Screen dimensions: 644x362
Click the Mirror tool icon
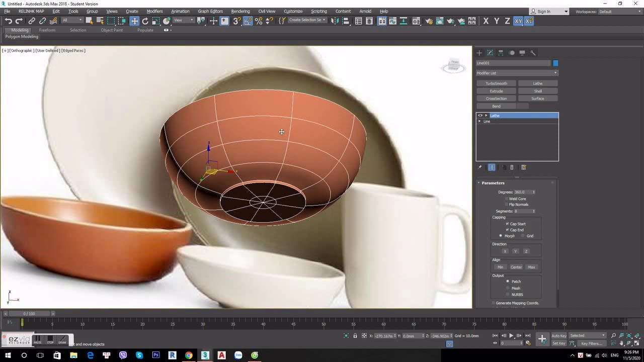point(335,21)
